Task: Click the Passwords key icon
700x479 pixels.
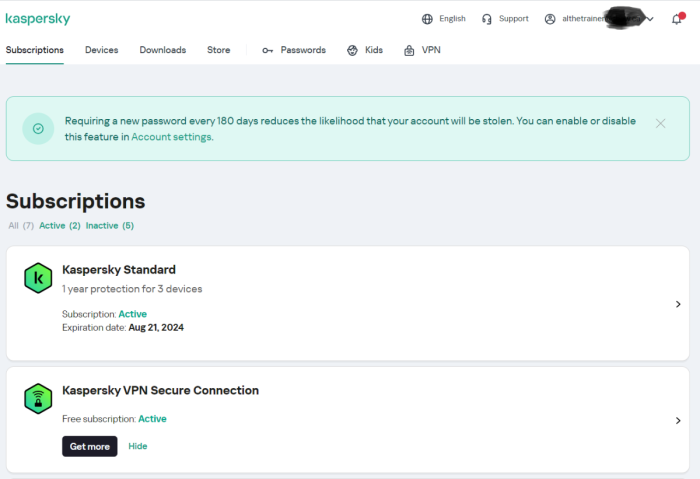Action: [x=268, y=50]
